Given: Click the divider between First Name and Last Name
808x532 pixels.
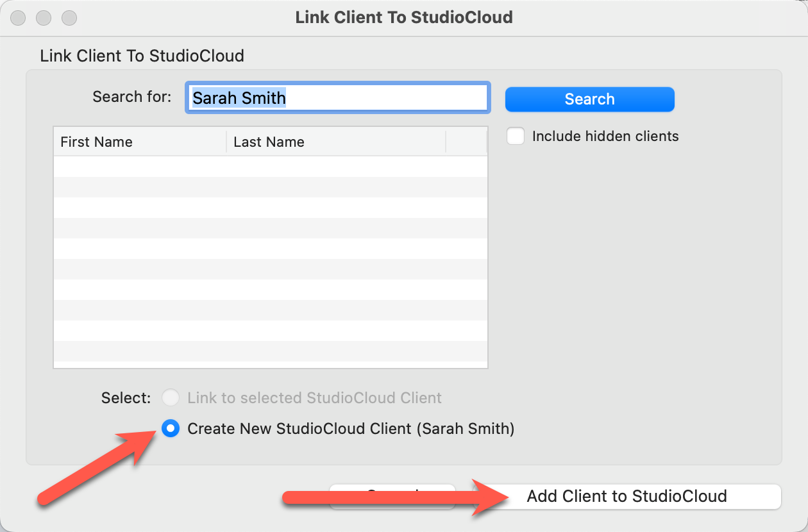Looking at the screenshot, I should (226, 142).
